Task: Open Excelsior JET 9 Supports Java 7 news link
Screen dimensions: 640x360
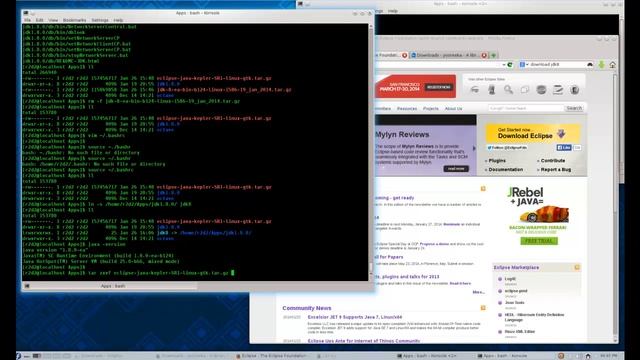Action: [355, 317]
